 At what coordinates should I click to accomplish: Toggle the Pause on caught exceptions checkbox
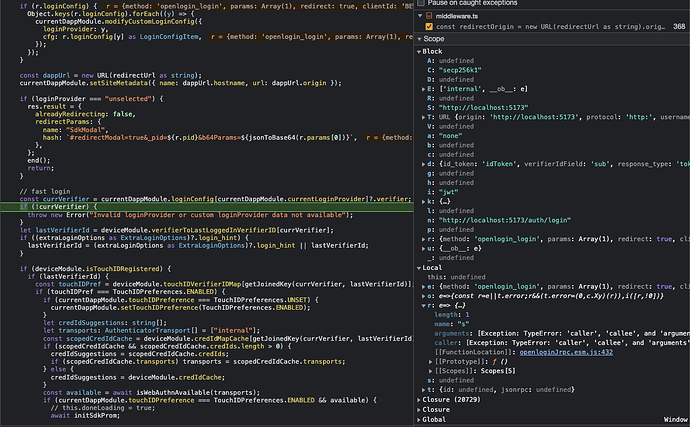(421, 3)
